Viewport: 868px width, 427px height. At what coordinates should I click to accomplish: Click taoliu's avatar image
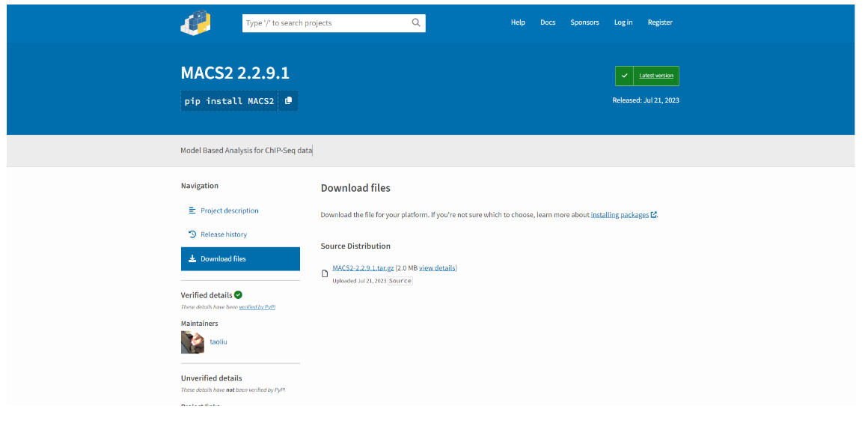coord(192,342)
